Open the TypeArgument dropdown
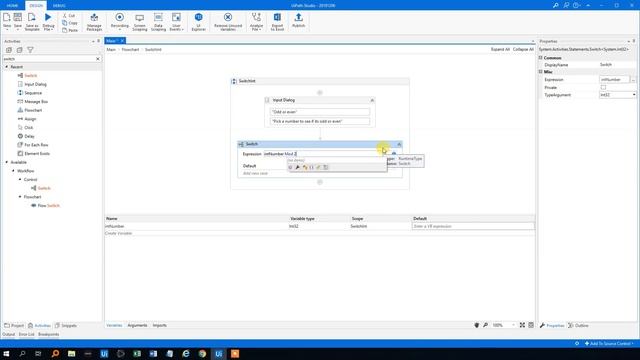 coord(633,95)
